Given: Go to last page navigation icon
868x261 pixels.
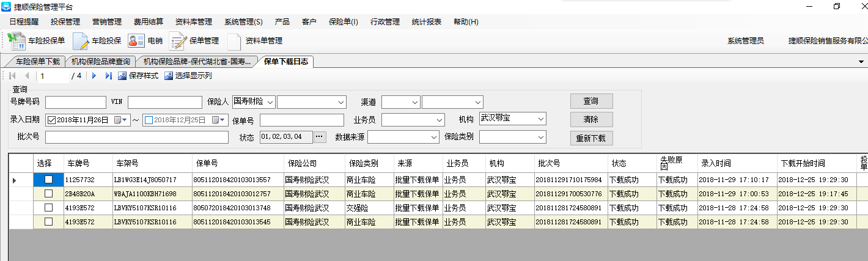Looking at the screenshot, I should click(x=108, y=76).
